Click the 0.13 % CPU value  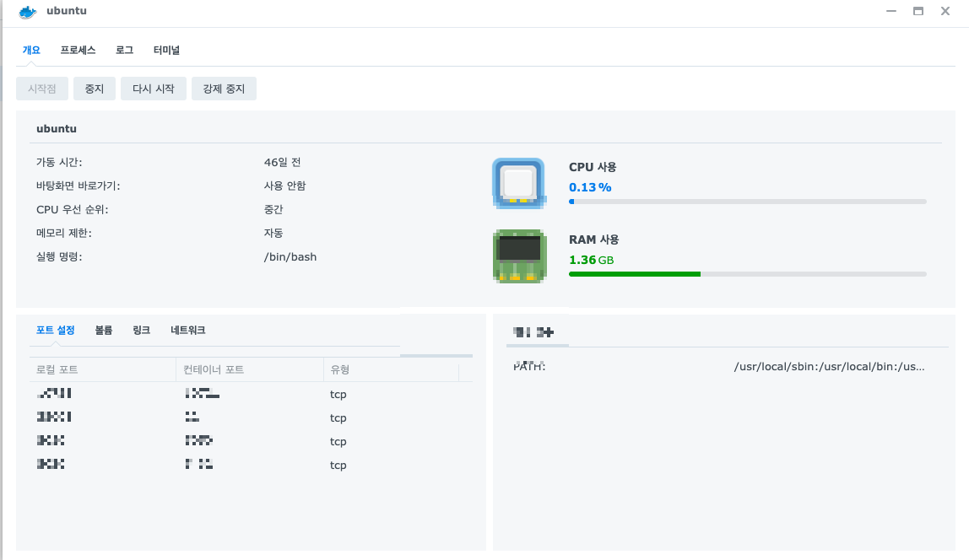590,187
